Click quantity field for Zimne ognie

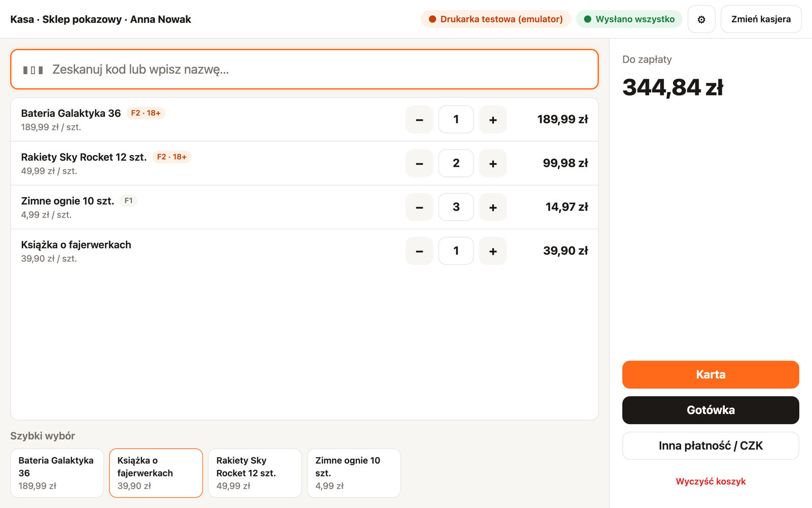coord(456,207)
